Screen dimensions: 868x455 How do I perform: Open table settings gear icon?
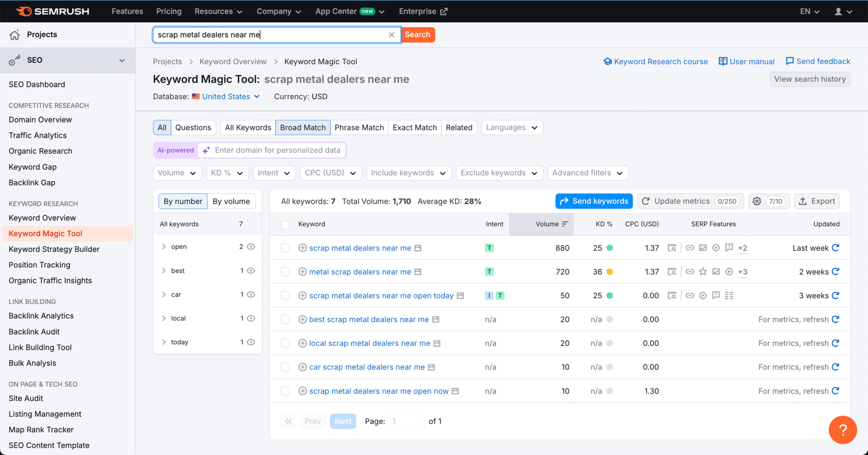click(757, 201)
